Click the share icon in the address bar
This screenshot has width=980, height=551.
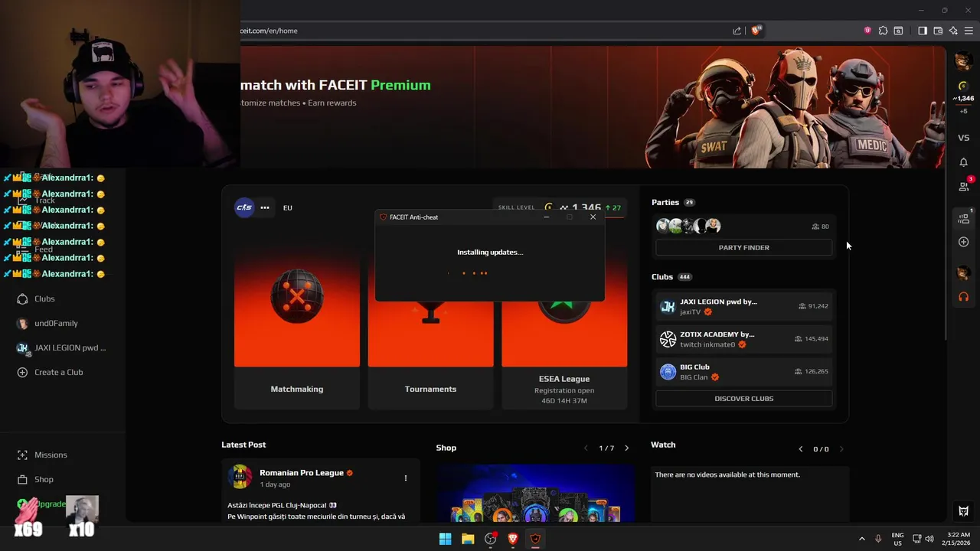(x=737, y=31)
